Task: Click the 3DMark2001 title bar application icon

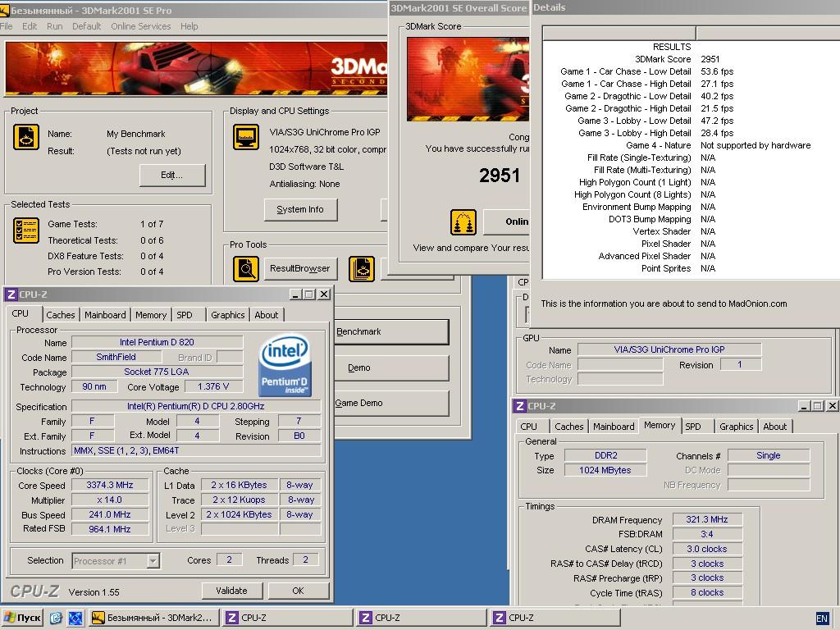Action: pos(4,10)
